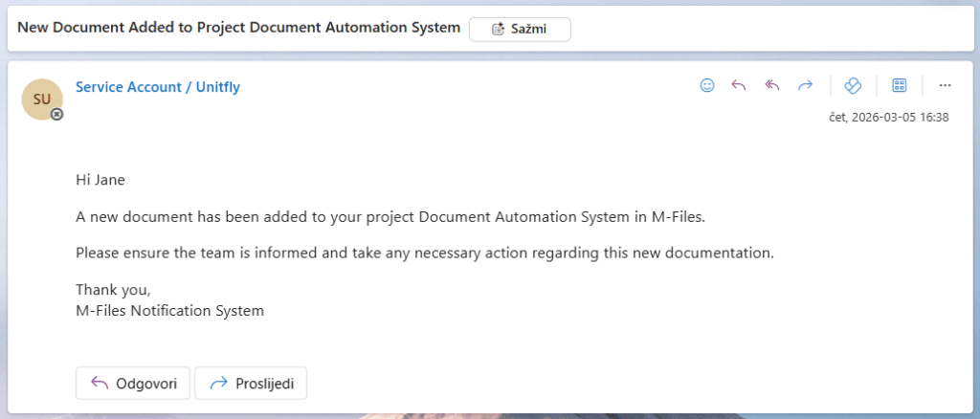Screen dimensions: 980x419
Task: Open the more actions ellipsis menu
Action: coord(945,85)
